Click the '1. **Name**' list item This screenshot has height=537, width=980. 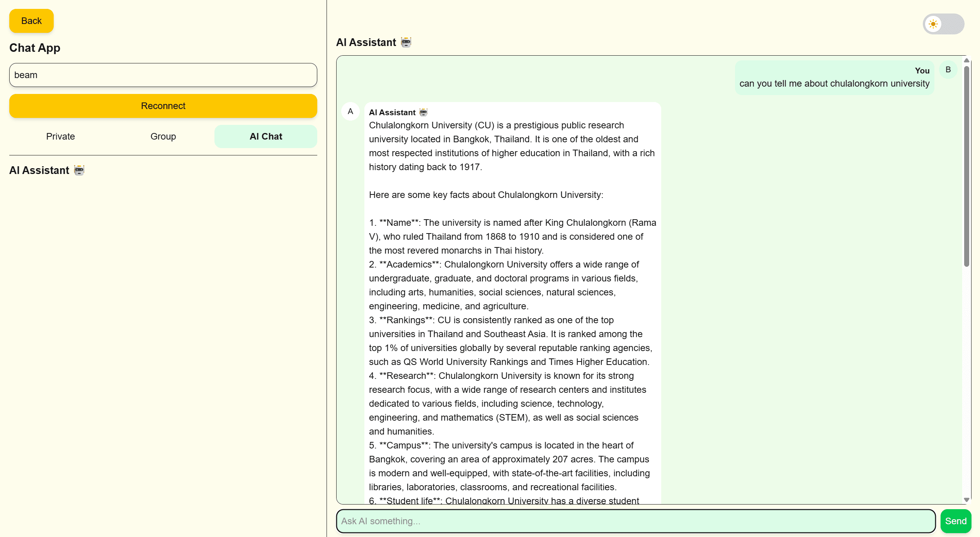point(512,237)
